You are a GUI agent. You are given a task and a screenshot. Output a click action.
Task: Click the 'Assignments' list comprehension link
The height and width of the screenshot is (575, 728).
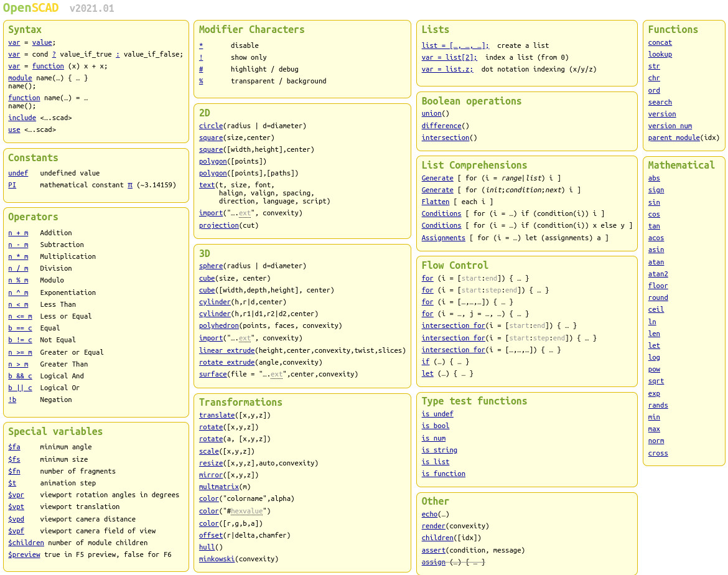(443, 238)
